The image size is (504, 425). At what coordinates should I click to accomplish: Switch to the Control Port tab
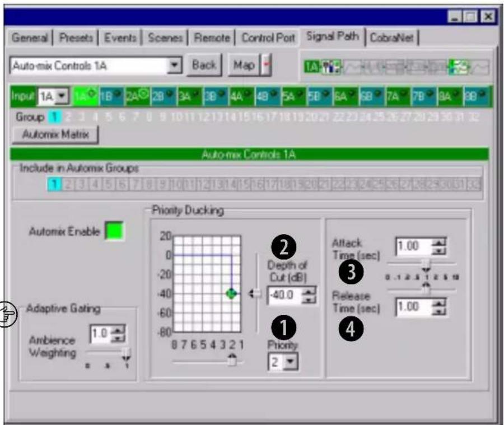click(x=268, y=38)
